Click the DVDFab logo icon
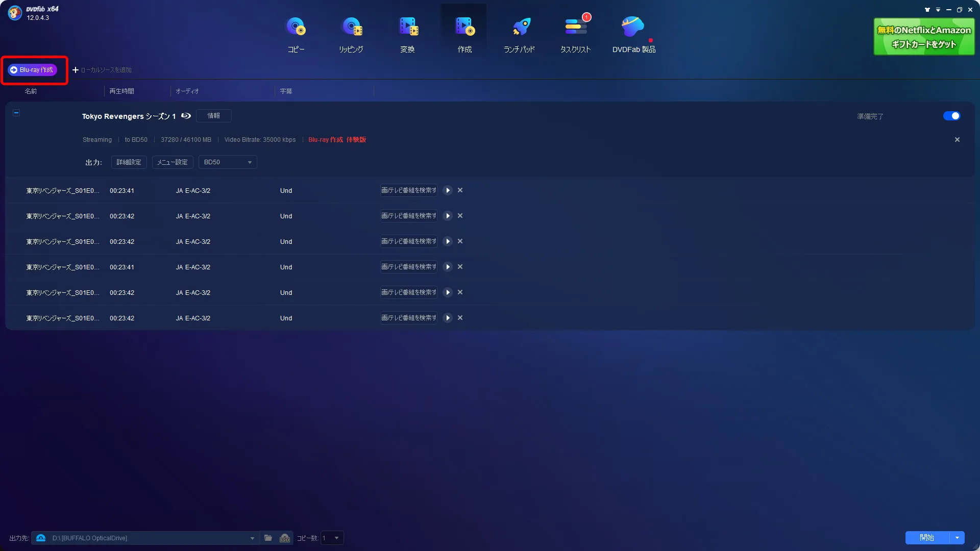 tap(15, 13)
